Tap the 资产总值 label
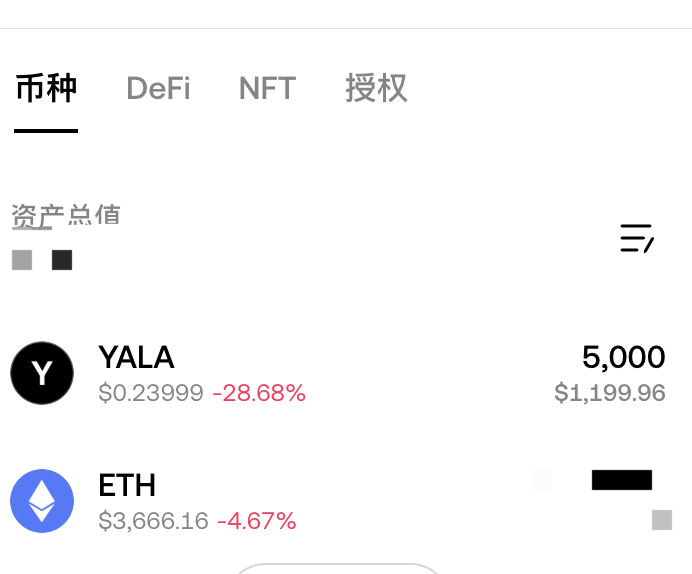Viewport: 692px width, 574px height. click(66, 216)
